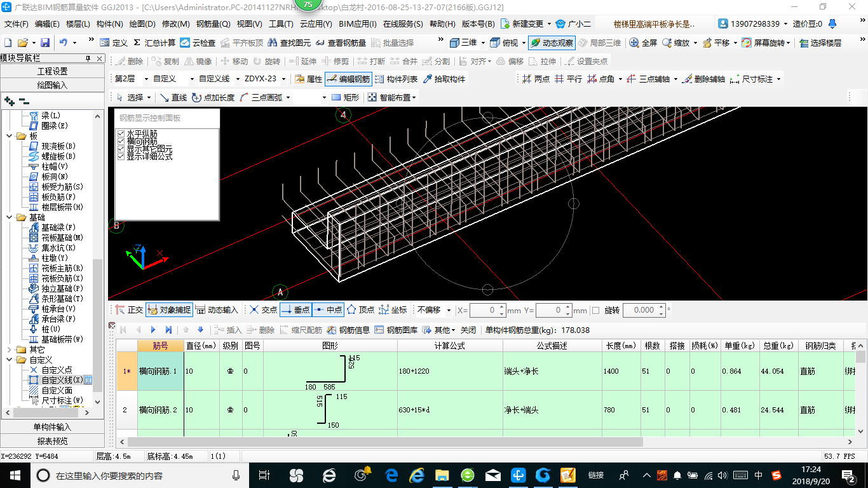Run 汇总计算 summary calculation
868x488 pixels.
(154, 43)
